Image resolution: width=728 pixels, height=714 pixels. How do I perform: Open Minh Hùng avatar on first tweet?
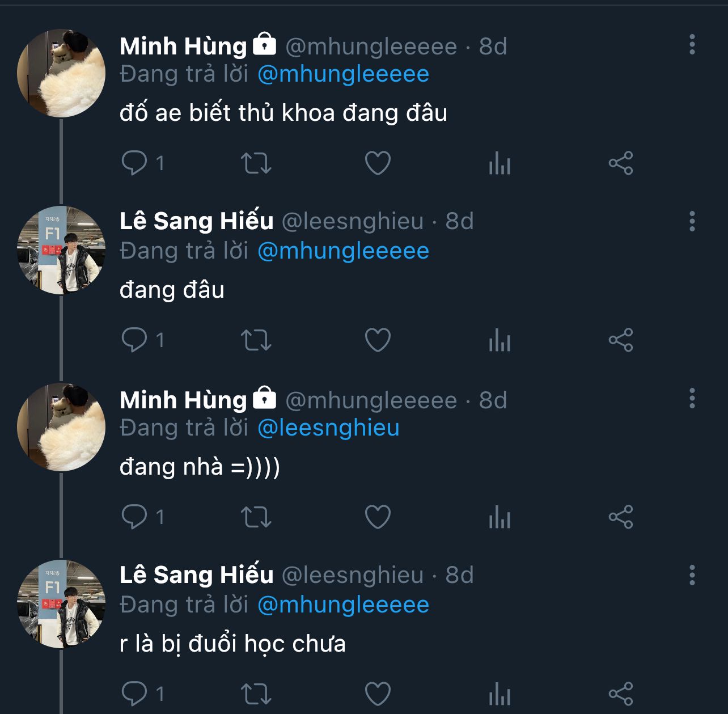click(x=61, y=73)
